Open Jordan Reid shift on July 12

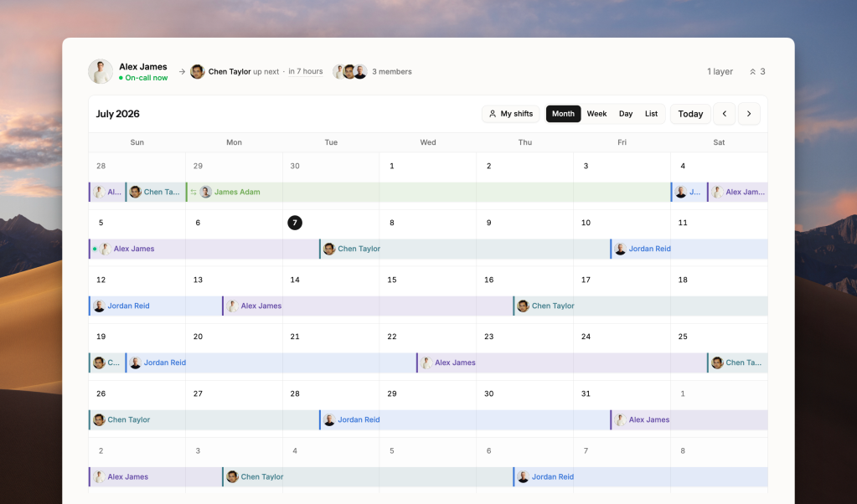(x=155, y=306)
